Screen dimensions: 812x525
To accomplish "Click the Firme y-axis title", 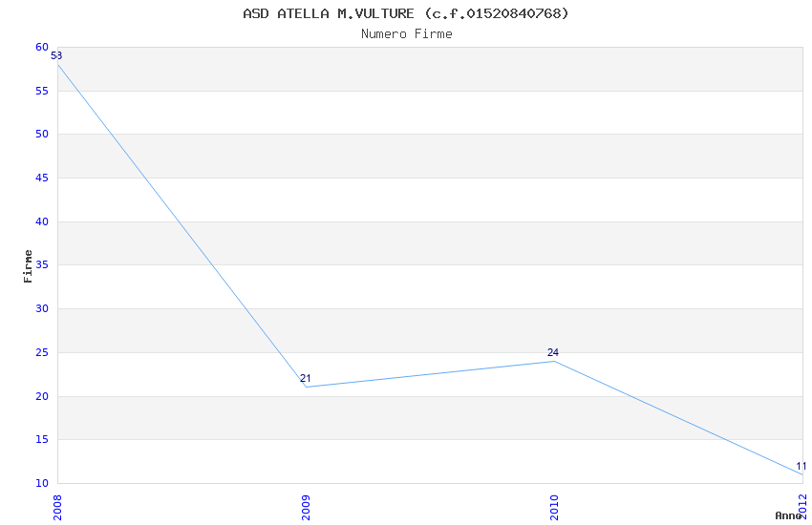I will point(29,265).
